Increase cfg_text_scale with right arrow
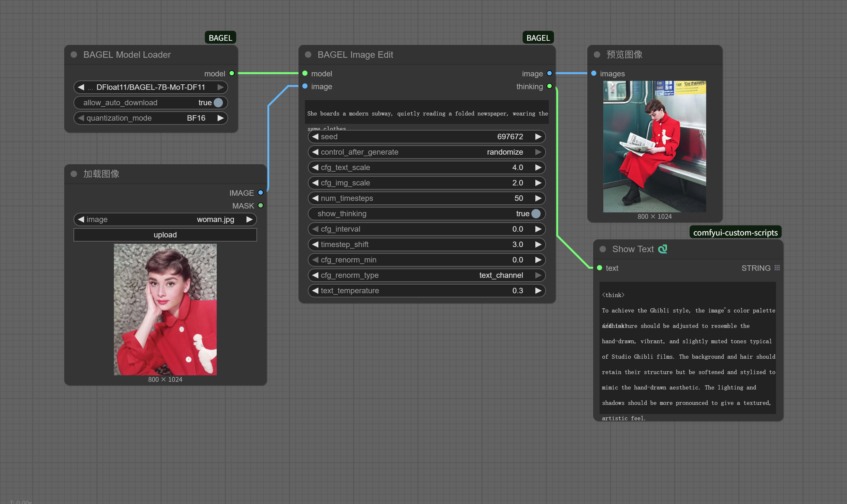 point(538,167)
